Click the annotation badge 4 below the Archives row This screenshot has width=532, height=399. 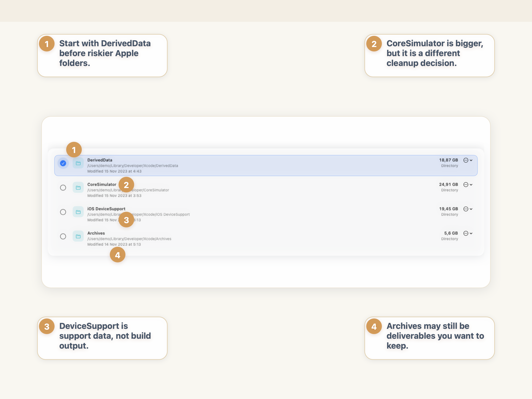click(x=117, y=255)
